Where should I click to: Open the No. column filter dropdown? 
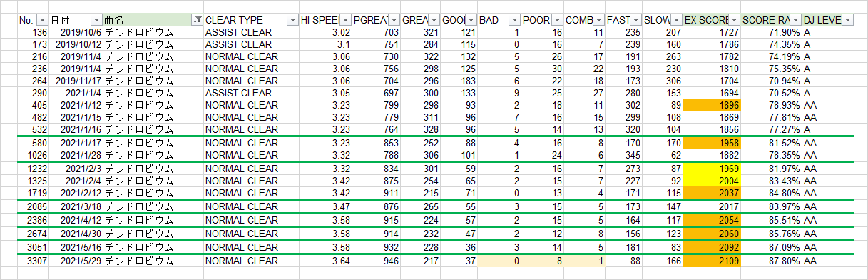(42, 20)
